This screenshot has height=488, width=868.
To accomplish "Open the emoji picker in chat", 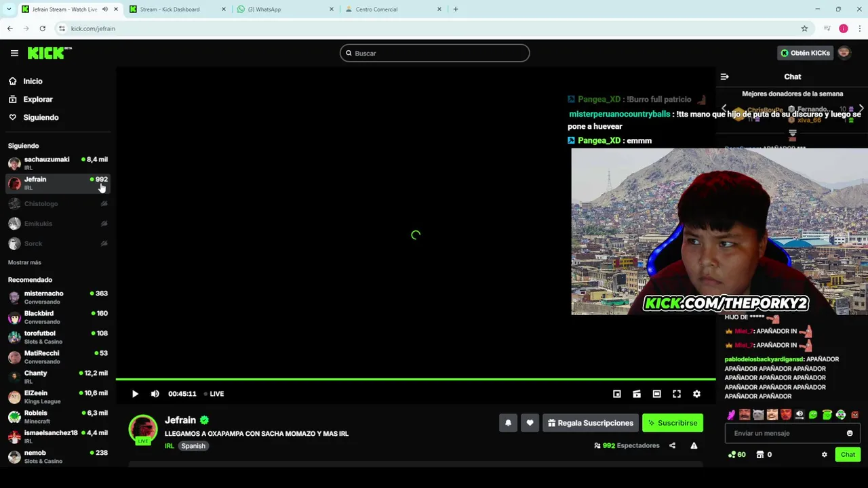I will [x=850, y=433].
